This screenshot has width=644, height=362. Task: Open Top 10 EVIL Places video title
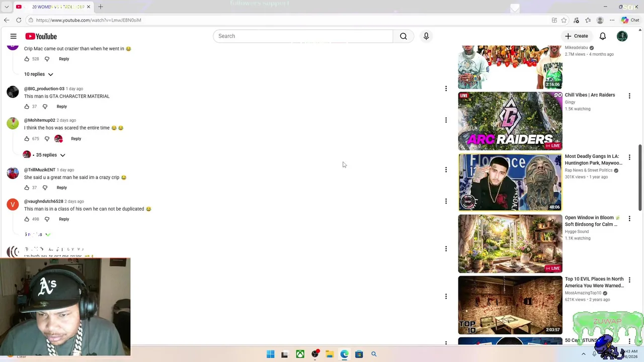594,282
